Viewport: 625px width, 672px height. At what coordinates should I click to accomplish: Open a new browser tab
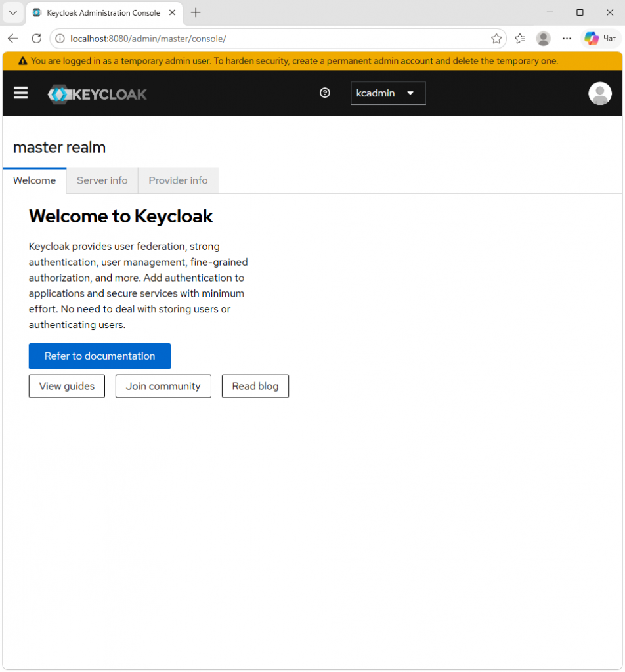(x=196, y=12)
